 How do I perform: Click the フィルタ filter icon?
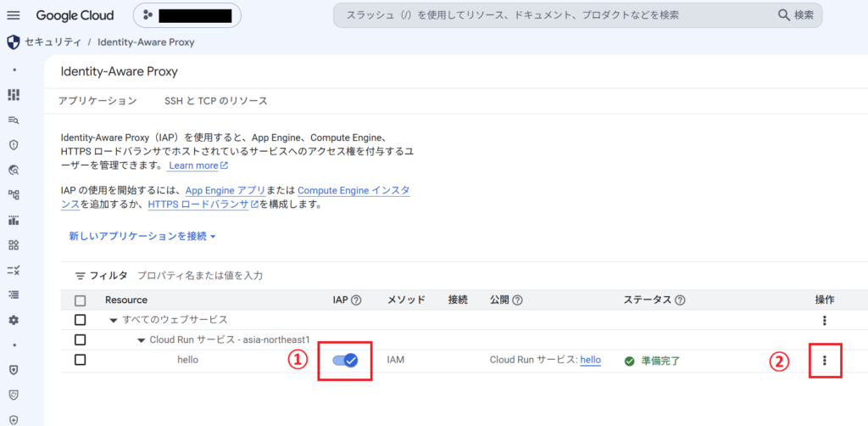pos(81,276)
